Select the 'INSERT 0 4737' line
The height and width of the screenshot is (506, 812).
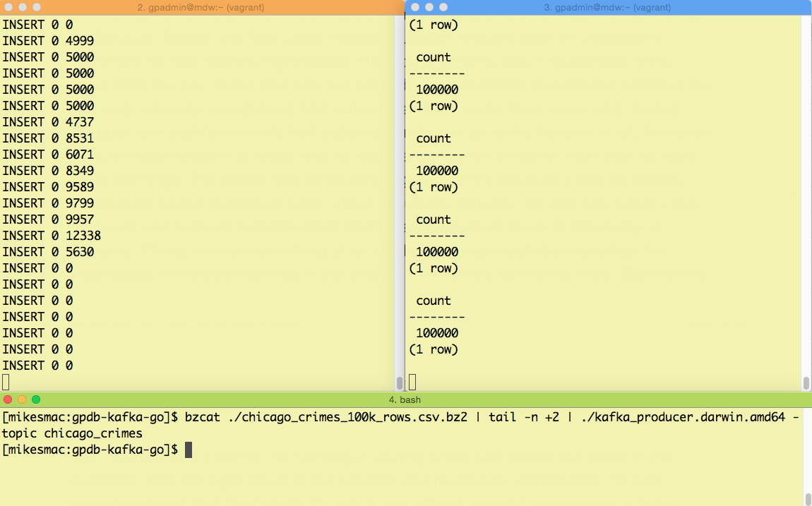[48, 122]
